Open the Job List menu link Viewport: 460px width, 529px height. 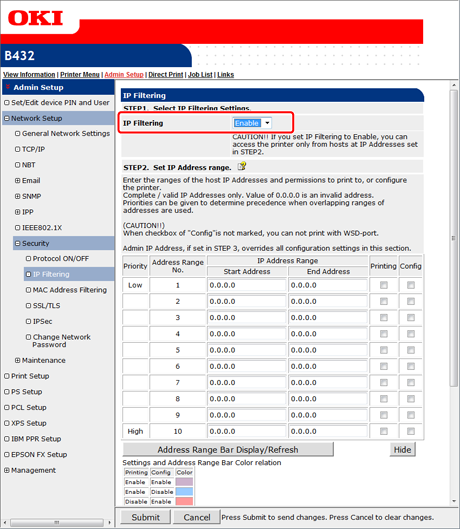tap(200, 75)
